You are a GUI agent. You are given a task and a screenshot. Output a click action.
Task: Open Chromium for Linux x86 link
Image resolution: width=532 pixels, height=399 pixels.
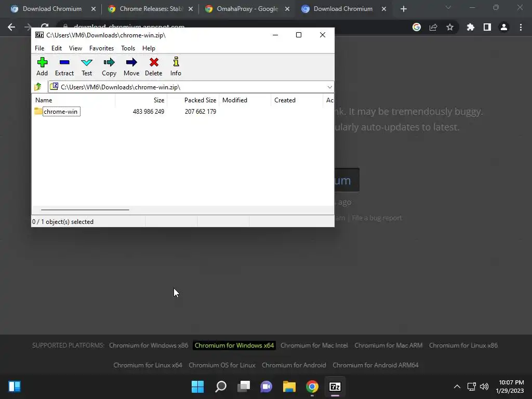pyautogui.click(x=463, y=345)
